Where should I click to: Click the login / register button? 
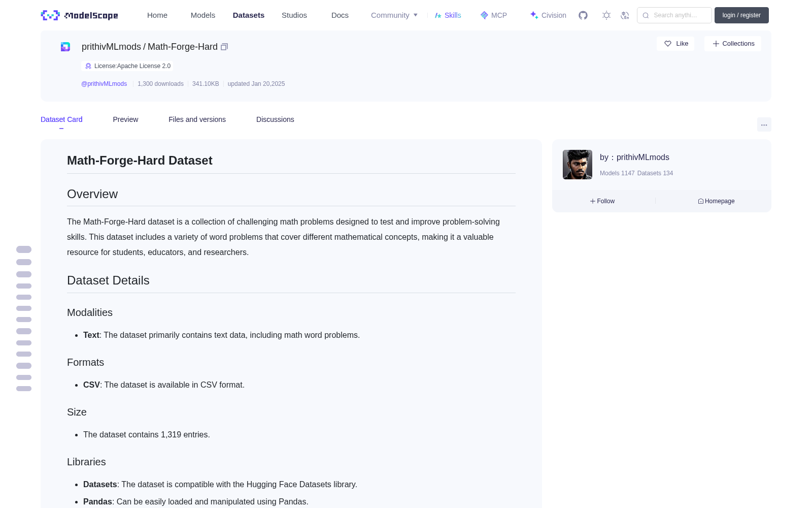pos(741,15)
